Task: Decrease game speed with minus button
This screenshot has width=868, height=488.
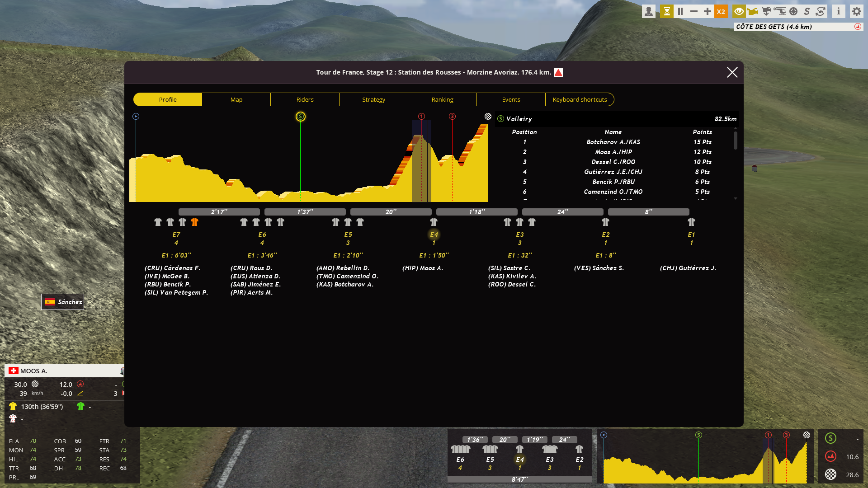Action: (694, 11)
